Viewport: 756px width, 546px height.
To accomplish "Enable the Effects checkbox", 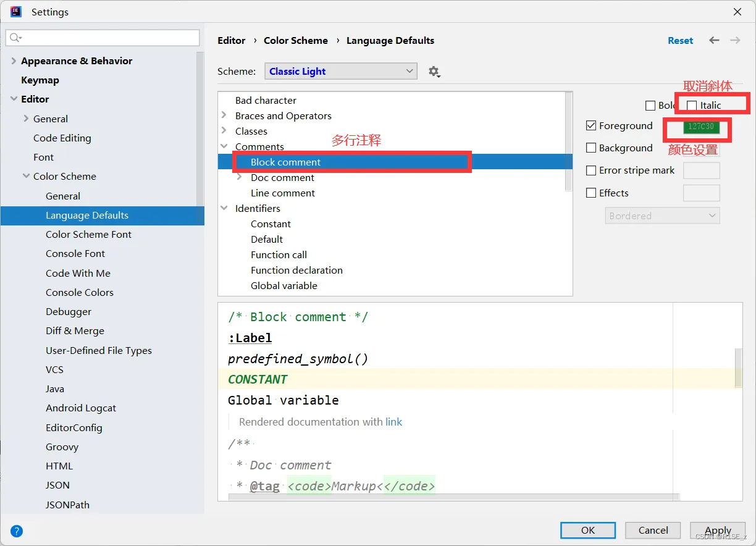I will pyautogui.click(x=591, y=193).
